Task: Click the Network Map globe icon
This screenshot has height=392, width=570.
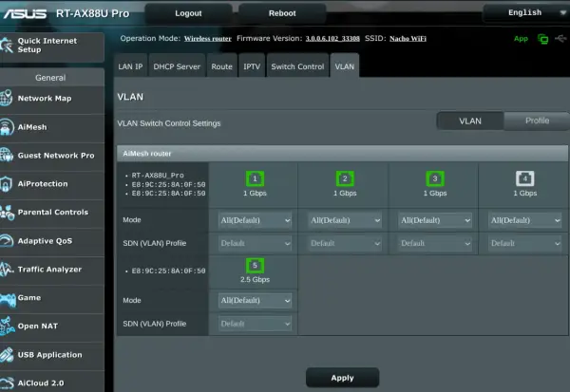Action: (x=7, y=98)
